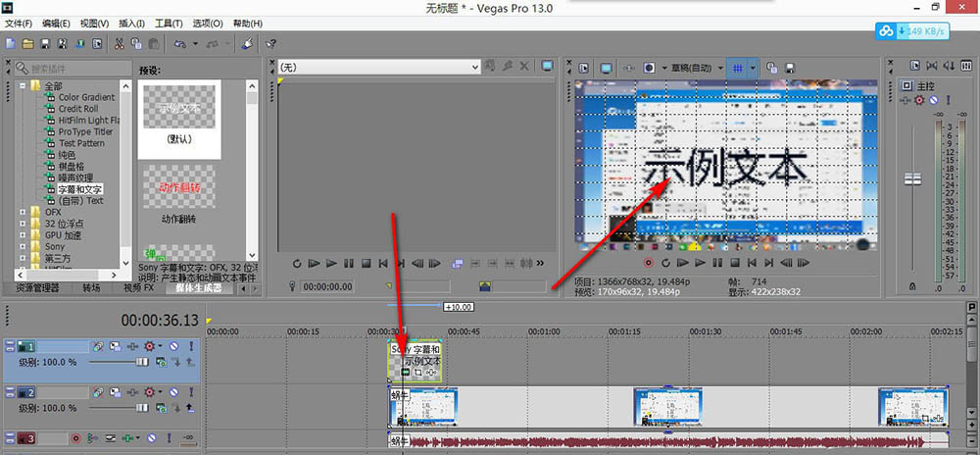Open the trimmer media dropdown showing (无)

[x=378, y=67]
